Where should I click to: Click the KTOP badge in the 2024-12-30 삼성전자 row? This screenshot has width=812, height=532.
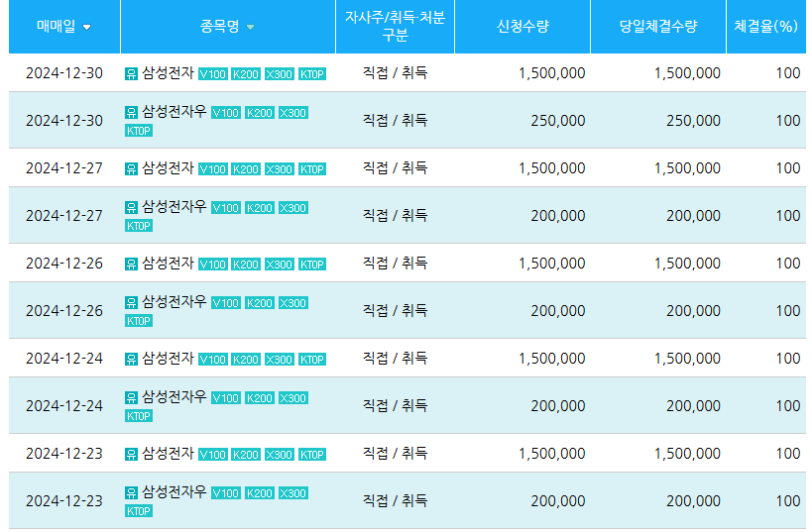(312, 74)
